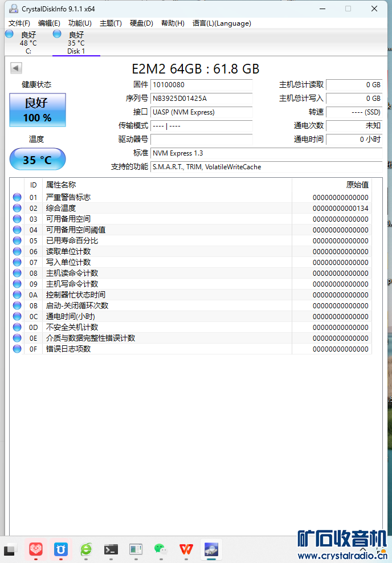Click the status icon for 读取单位计数
Image resolution: width=392 pixels, height=563 pixels.
tap(17, 251)
